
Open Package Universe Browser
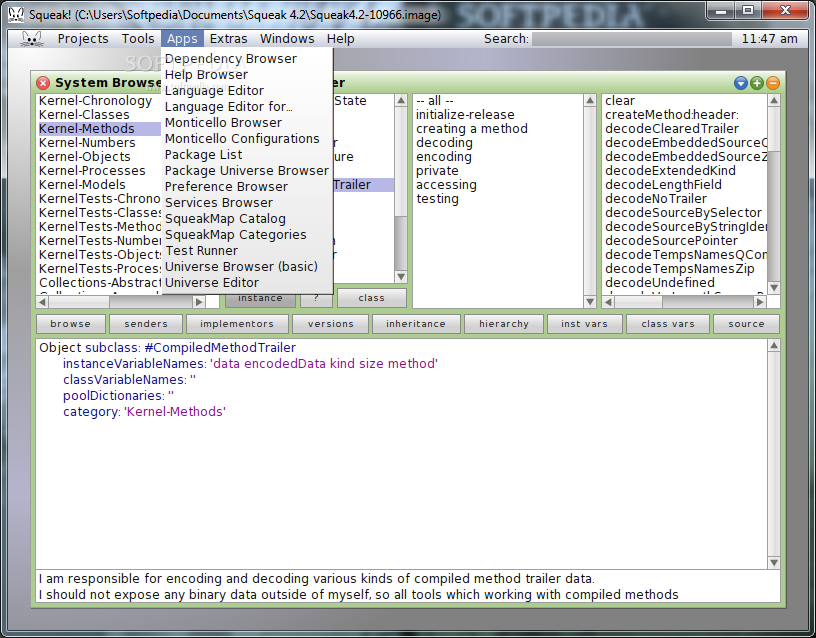click(x=247, y=171)
